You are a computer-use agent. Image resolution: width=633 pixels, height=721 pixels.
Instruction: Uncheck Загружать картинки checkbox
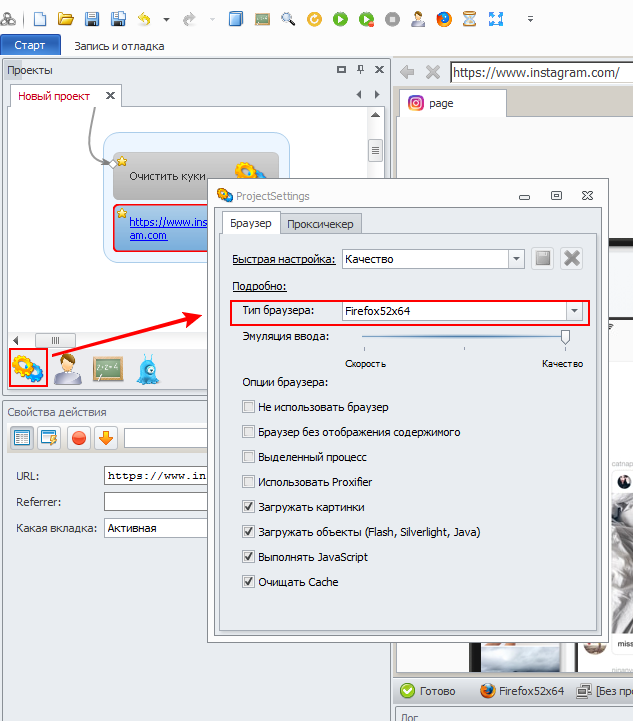click(248, 507)
